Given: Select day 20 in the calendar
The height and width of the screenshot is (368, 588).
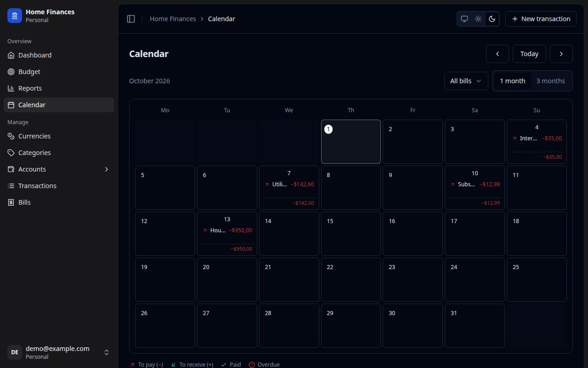Looking at the screenshot, I should pos(227,280).
